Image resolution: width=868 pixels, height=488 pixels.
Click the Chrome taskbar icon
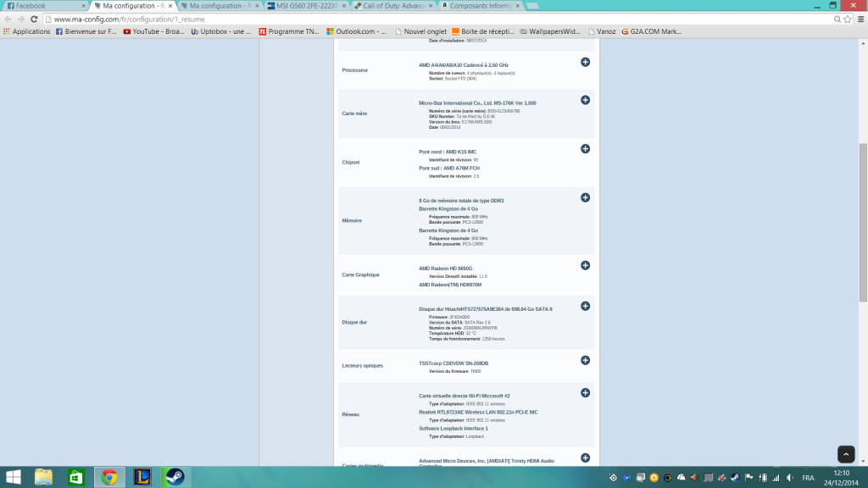[109, 477]
